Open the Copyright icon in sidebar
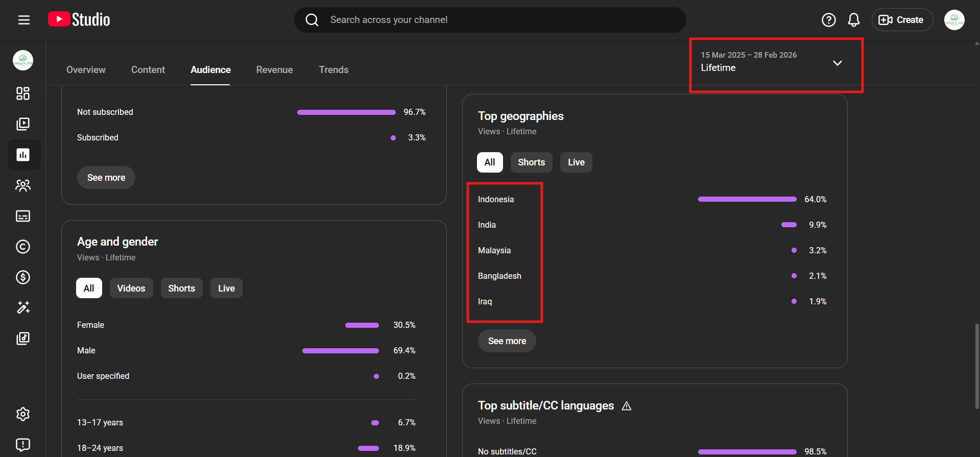This screenshot has width=980, height=457. [23, 247]
